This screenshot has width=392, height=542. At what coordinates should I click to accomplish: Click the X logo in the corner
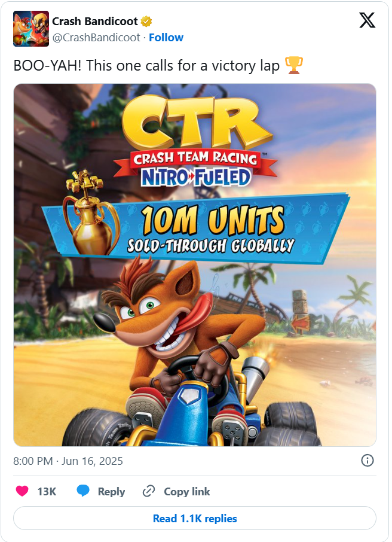pyautogui.click(x=367, y=21)
